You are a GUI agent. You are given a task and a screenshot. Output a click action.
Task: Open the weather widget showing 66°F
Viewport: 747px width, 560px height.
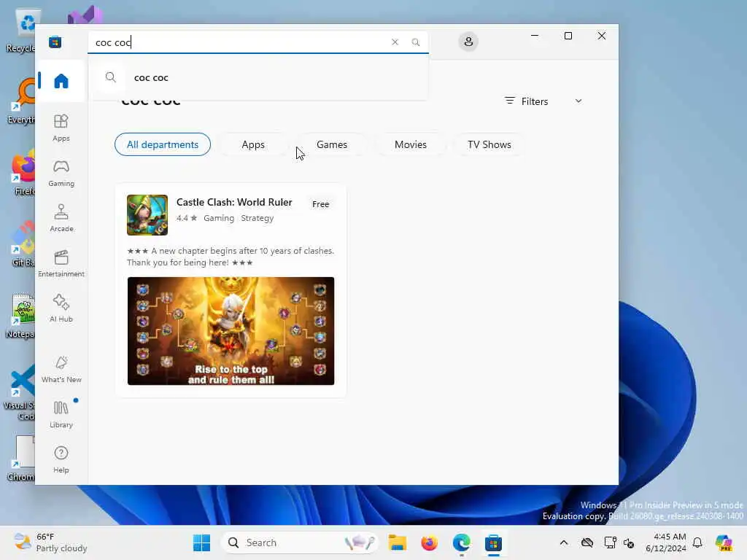pos(50,542)
